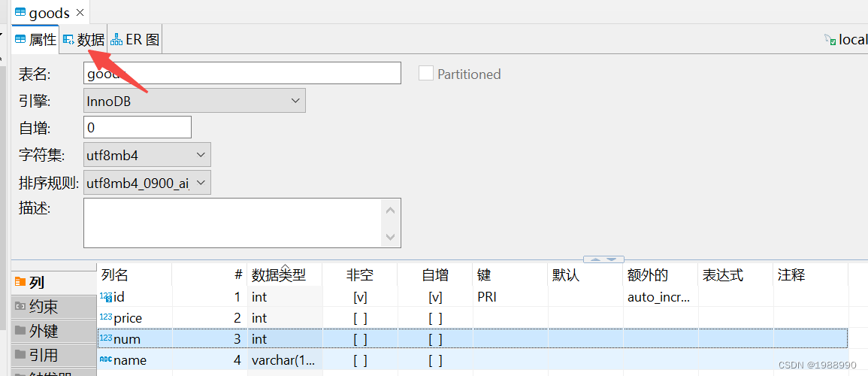The image size is (868, 376).
Task: Sort by the # column header
Action: (x=209, y=274)
